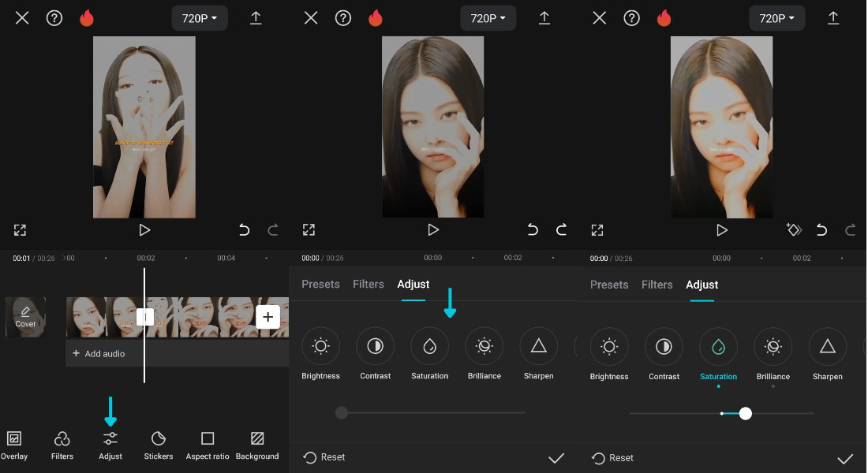Open the Aspect ratio tool
This screenshot has height=473, width=868.
pos(208,446)
